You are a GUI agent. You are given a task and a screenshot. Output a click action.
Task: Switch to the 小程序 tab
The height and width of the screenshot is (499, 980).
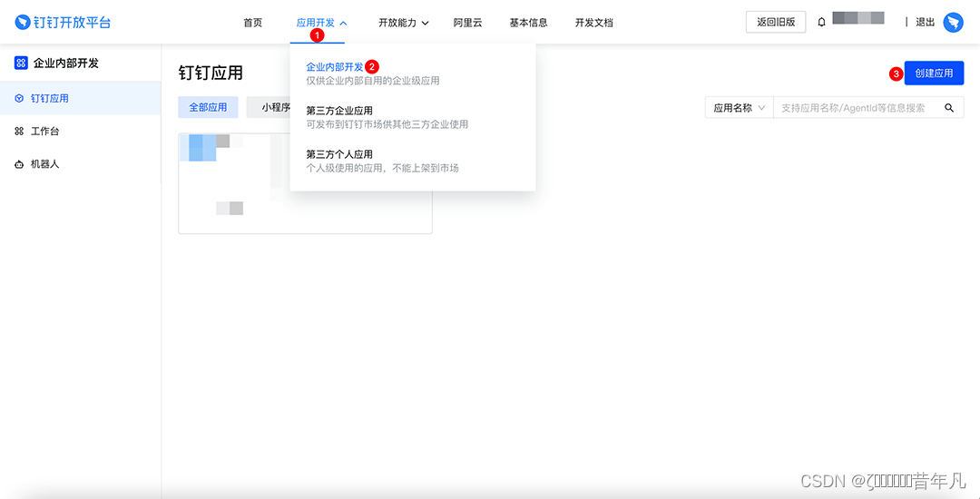click(269, 107)
